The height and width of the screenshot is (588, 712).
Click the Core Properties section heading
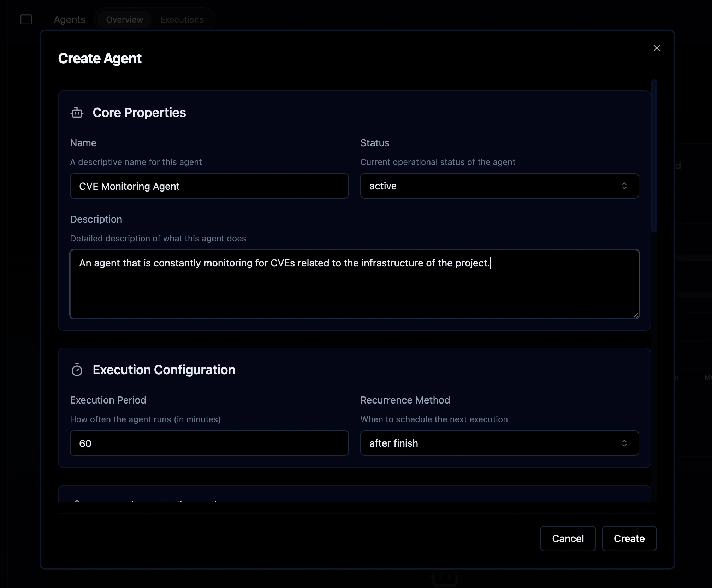tap(139, 113)
